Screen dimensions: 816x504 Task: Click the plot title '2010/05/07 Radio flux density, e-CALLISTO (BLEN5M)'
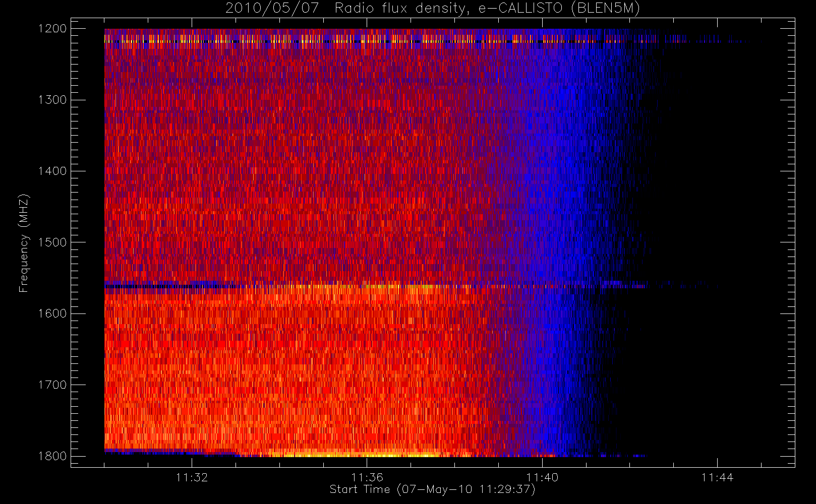tap(433, 8)
